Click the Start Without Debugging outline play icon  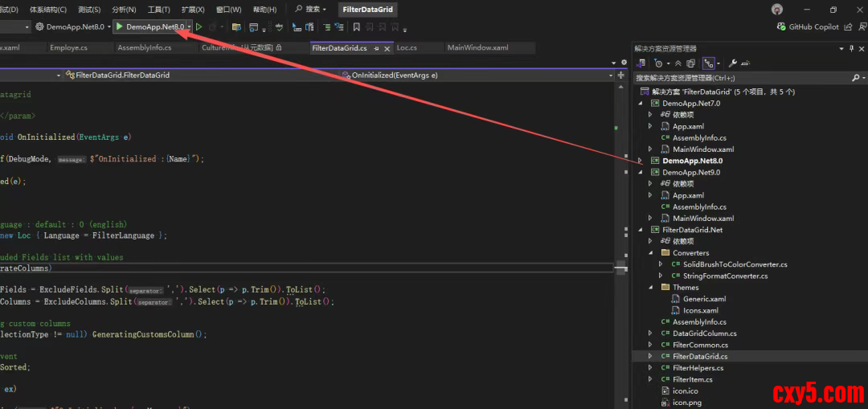tap(199, 27)
